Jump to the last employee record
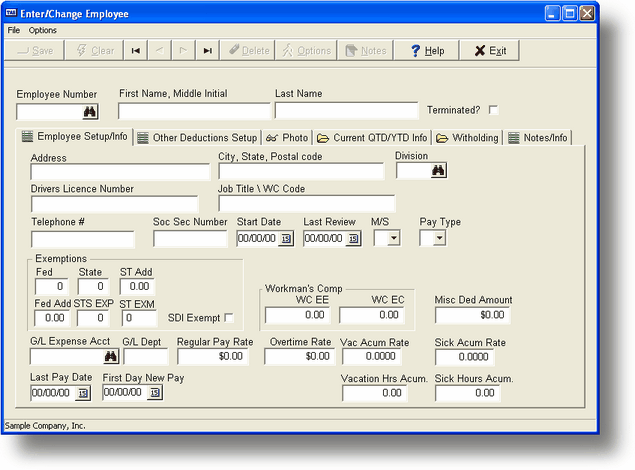 coord(207,51)
